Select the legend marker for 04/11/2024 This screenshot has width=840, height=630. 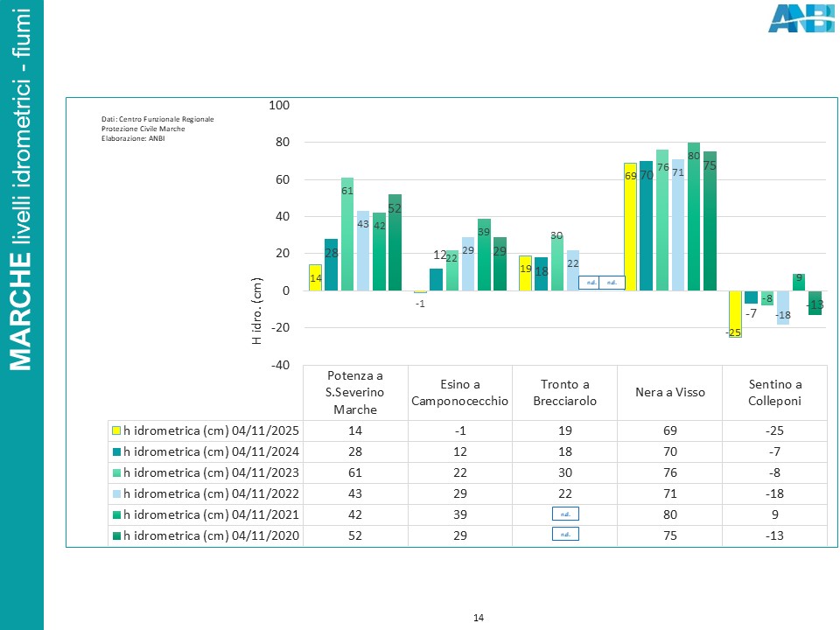pos(115,451)
